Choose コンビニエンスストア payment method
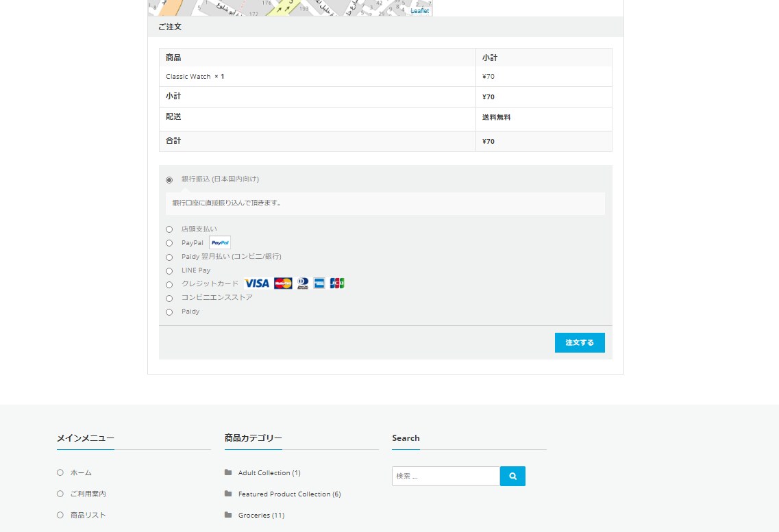The width and height of the screenshot is (779, 532). coord(169,299)
